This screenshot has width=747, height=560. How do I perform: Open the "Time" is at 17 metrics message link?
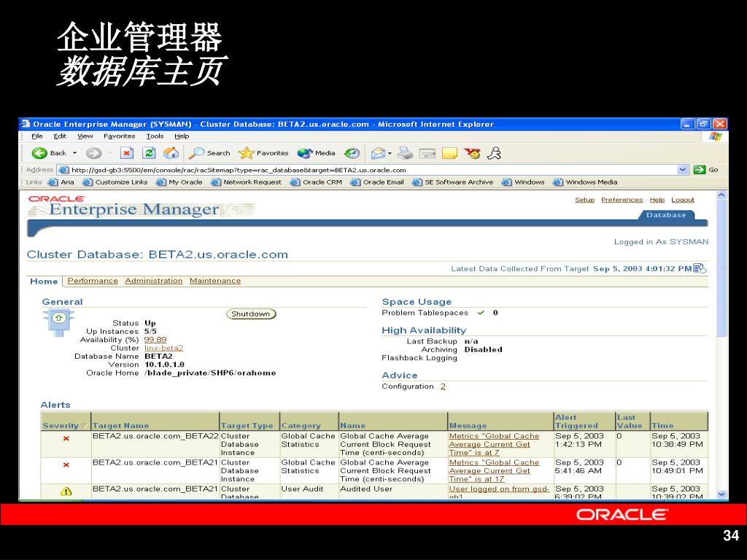(x=494, y=470)
